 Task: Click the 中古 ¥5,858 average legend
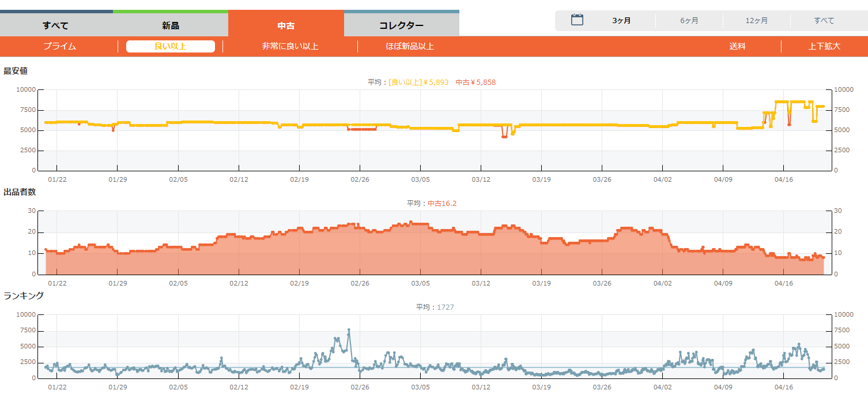click(x=475, y=82)
